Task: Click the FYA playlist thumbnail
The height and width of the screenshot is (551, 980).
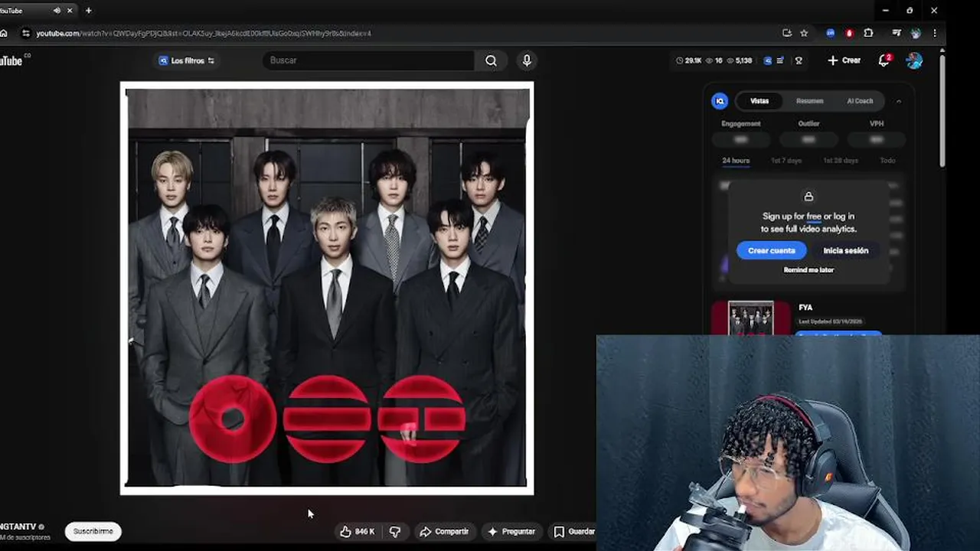Action: point(750,318)
